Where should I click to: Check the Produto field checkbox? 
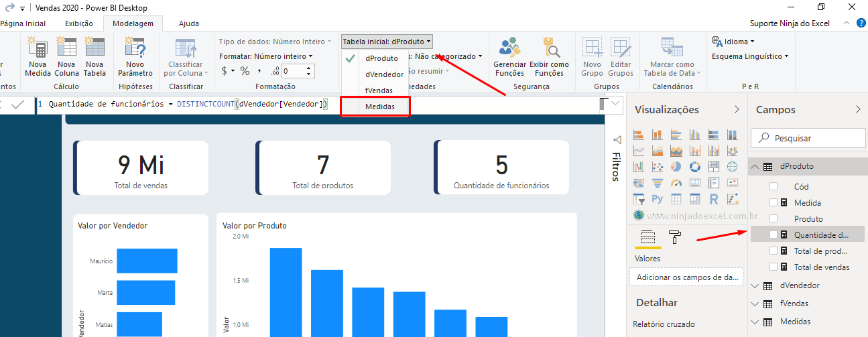(774, 218)
